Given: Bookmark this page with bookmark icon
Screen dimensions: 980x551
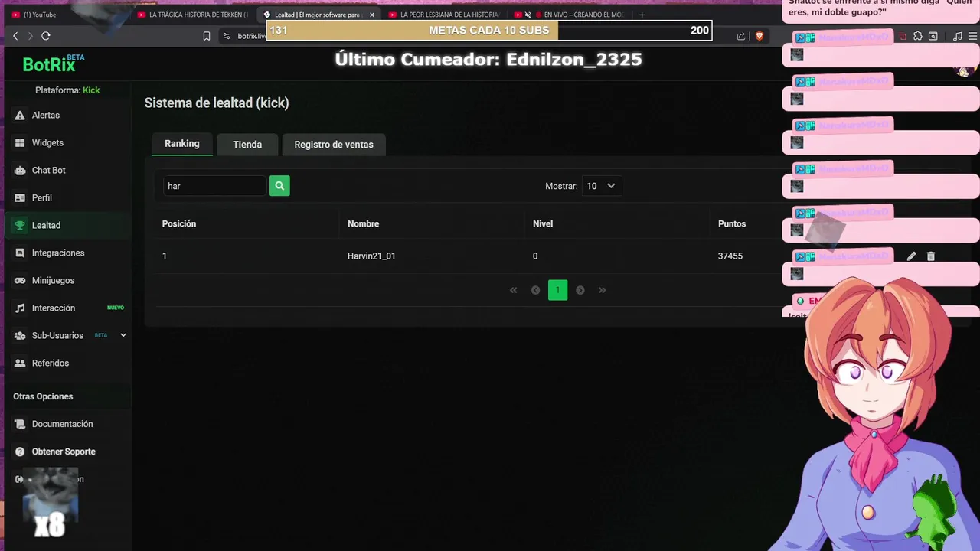Looking at the screenshot, I should (x=207, y=36).
